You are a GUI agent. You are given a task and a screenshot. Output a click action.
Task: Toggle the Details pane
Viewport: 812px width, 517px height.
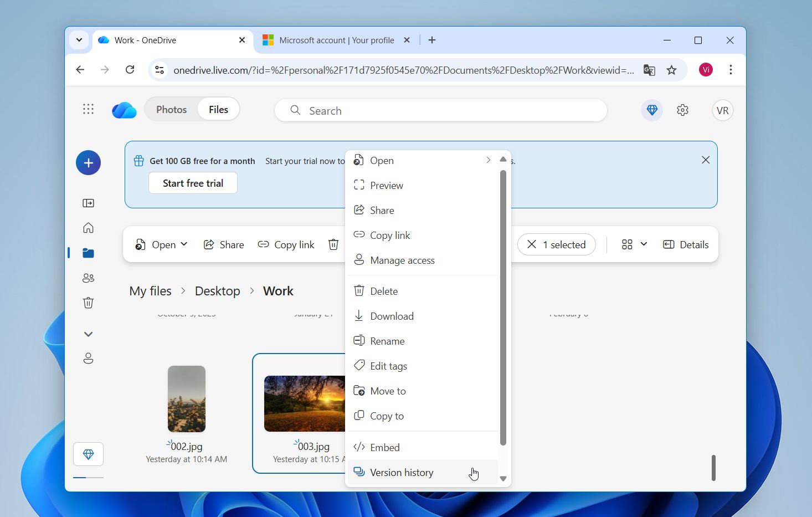[686, 244]
